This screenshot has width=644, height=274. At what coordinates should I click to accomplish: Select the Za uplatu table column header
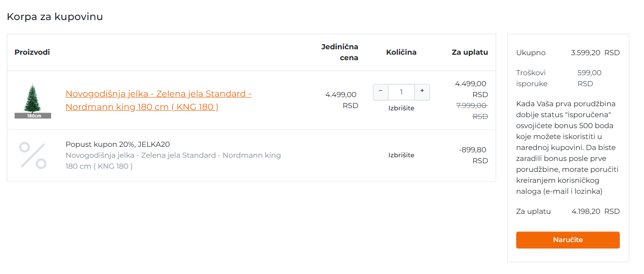point(470,52)
